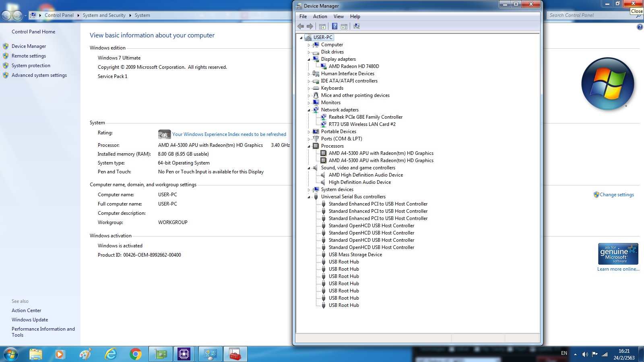Open Performance Information and Tools link
Screen dimensions: 644x362
(43, 332)
